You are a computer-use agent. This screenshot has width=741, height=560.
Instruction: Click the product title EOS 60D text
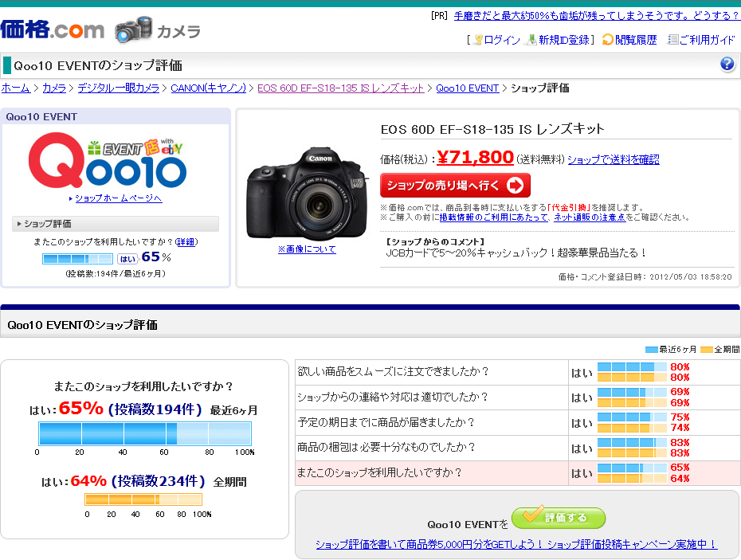(492, 129)
